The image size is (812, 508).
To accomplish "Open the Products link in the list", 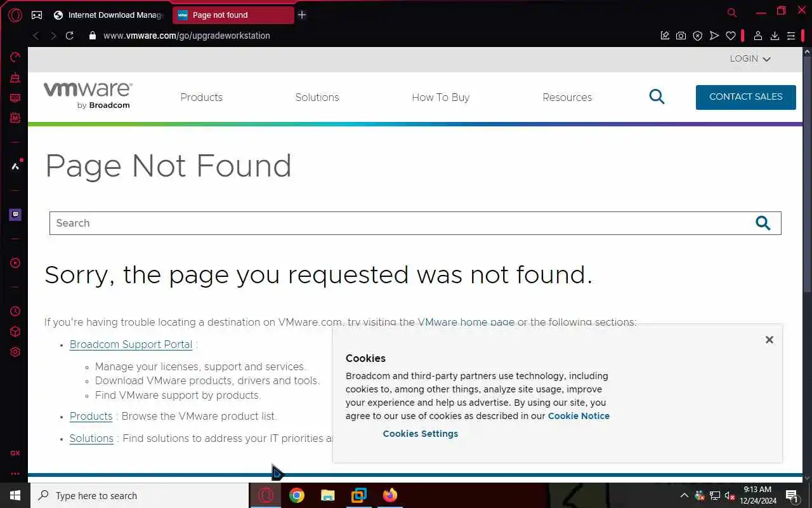I will (x=91, y=416).
